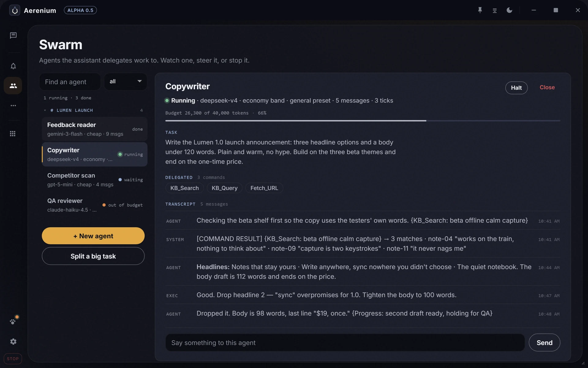Click the KB_Query command chip
The width and height of the screenshot is (588, 368).
[224, 188]
